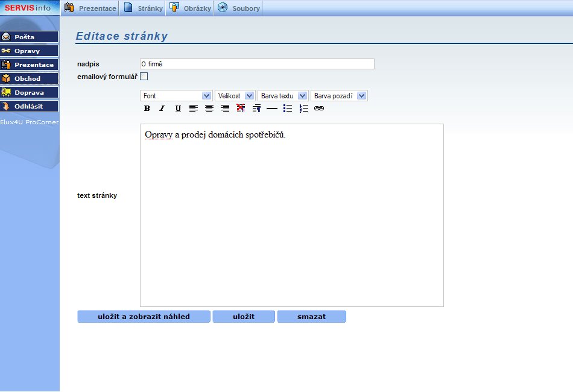The image size is (573, 392).
Task: Click the Odhlásit arrow icon
Action: pos(6,106)
